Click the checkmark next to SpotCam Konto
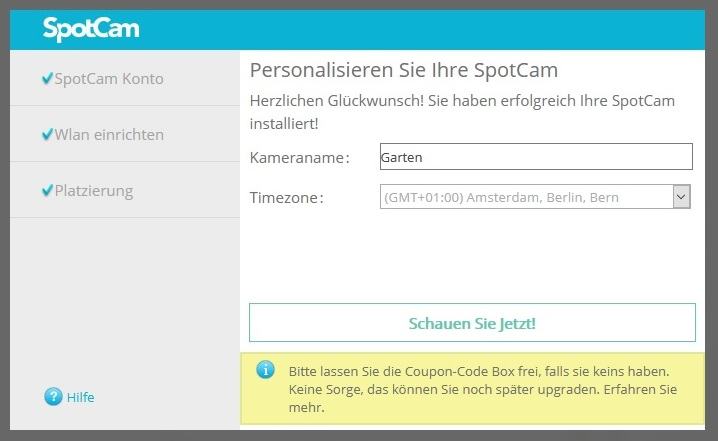718x441 pixels. tap(47, 78)
